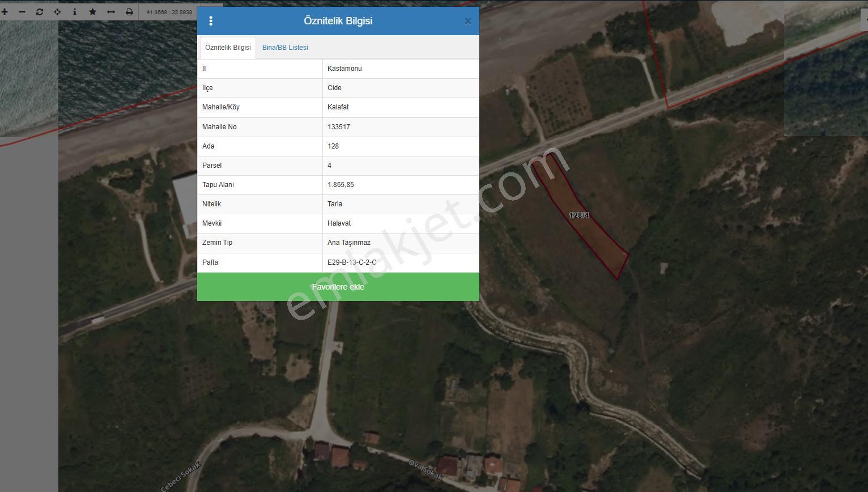This screenshot has width=868, height=492.
Task: Click the Nitelik value Tarla
Action: [x=335, y=204]
